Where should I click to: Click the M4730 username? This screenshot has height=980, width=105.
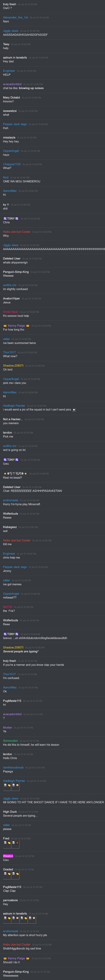[x=8, y=607]
